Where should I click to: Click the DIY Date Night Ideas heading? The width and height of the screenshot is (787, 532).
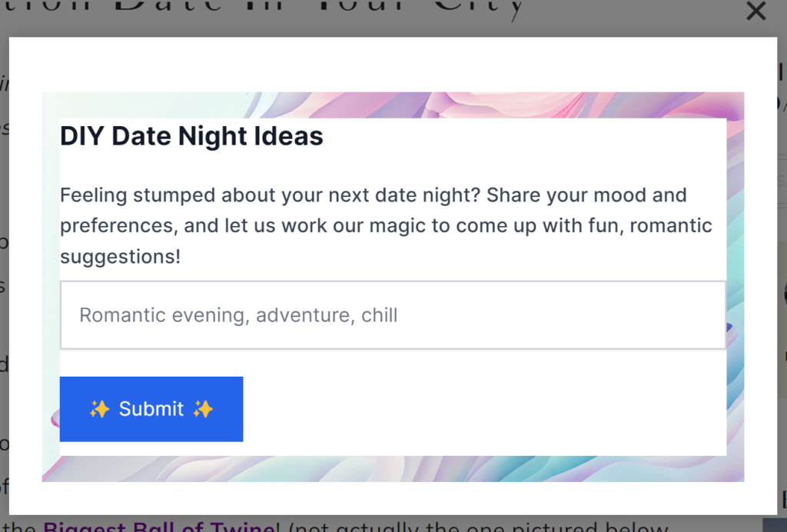click(x=191, y=136)
